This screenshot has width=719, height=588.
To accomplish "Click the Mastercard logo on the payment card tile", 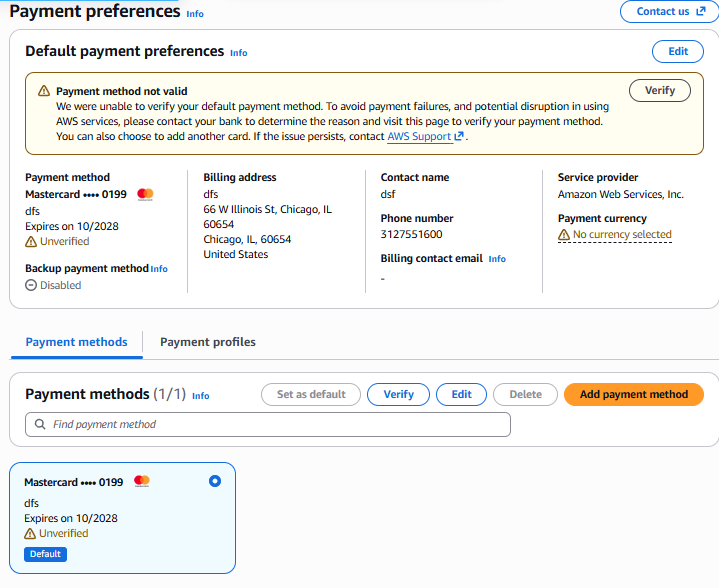I will pos(142,481).
